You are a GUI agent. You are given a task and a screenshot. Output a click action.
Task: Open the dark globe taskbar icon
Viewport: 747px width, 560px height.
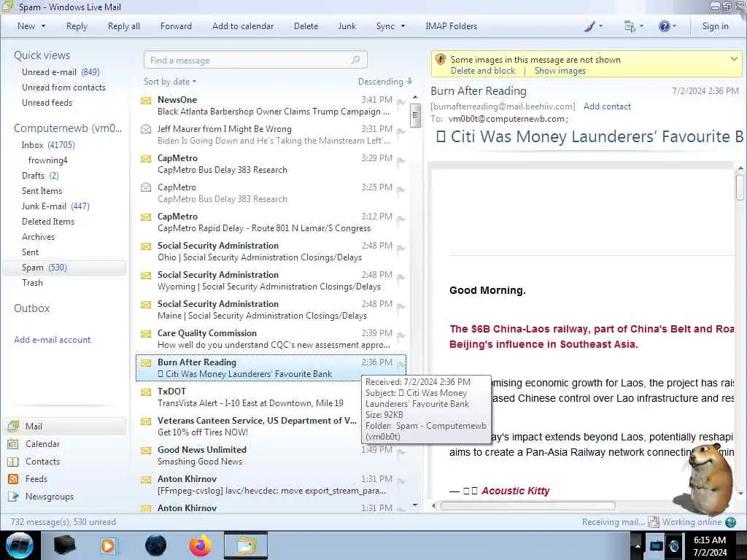156,545
